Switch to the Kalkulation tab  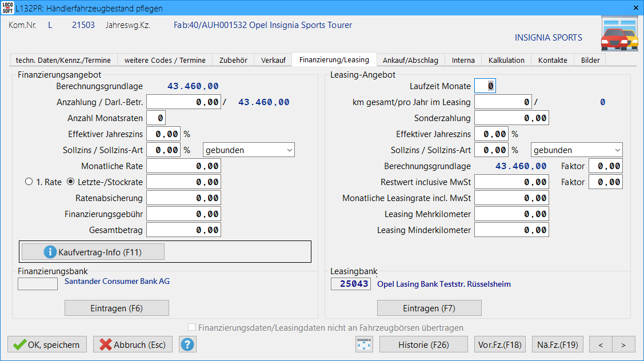[x=506, y=60]
